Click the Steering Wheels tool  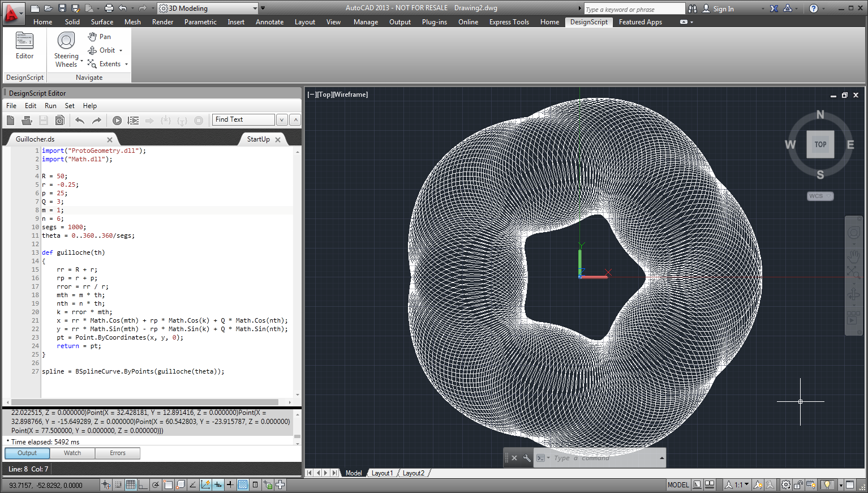(66, 49)
